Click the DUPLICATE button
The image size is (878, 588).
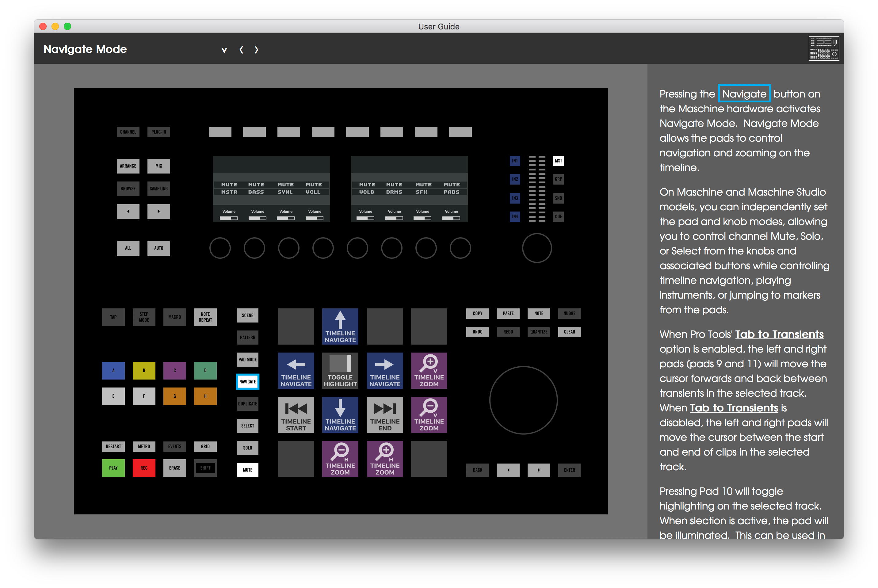click(x=247, y=404)
